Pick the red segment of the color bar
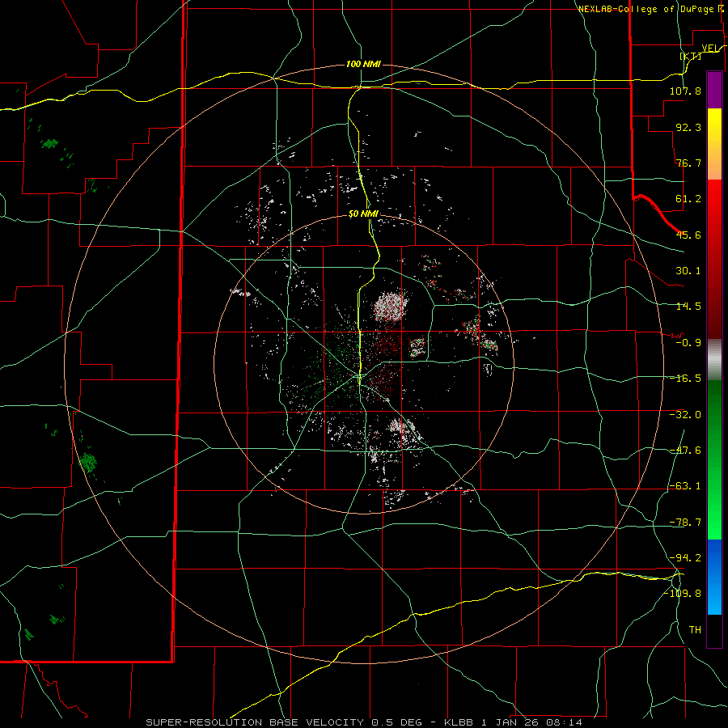Image resolution: width=728 pixels, height=728 pixels. 714,259
